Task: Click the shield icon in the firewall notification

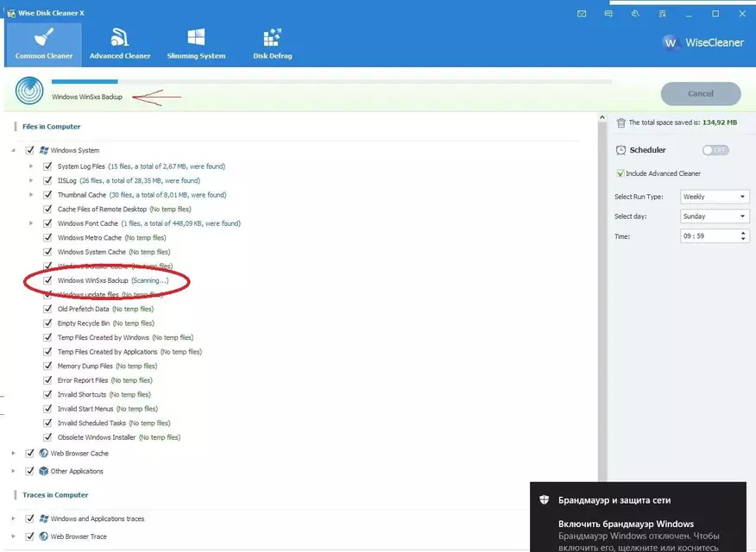Action: click(x=545, y=499)
